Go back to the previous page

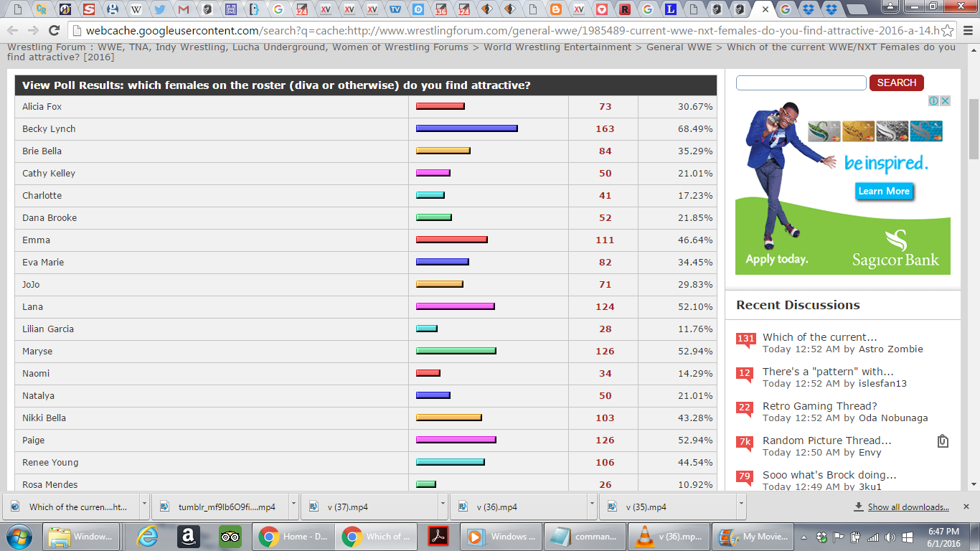pyautogui.click(x=12, y=31)
